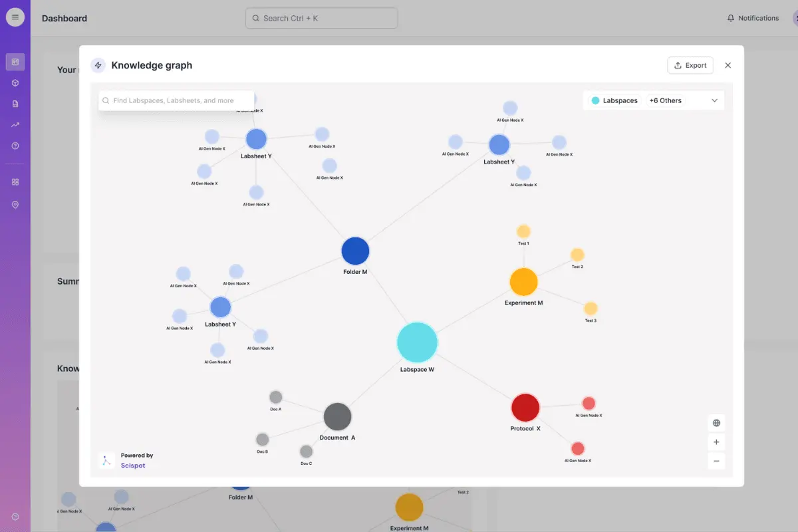798x532 pixels.
Task: Select the Doc C node
Action: pyautogui.click(x=306, y=452)
